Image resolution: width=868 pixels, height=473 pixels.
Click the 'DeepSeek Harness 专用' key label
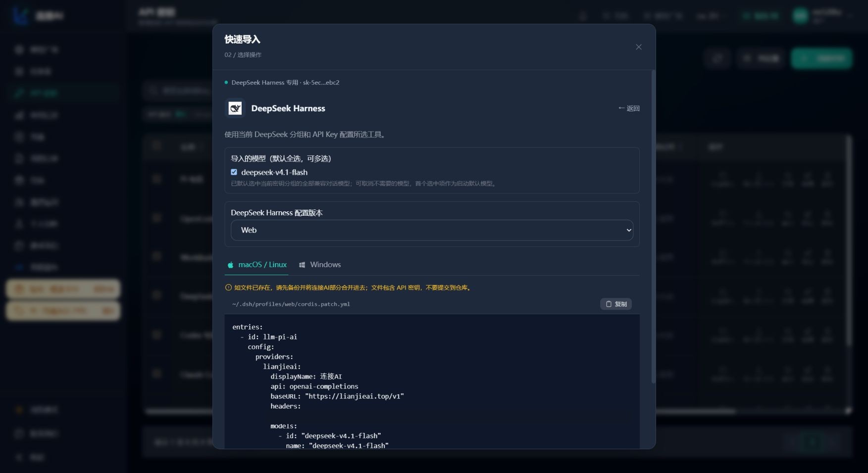coord(264,83)
